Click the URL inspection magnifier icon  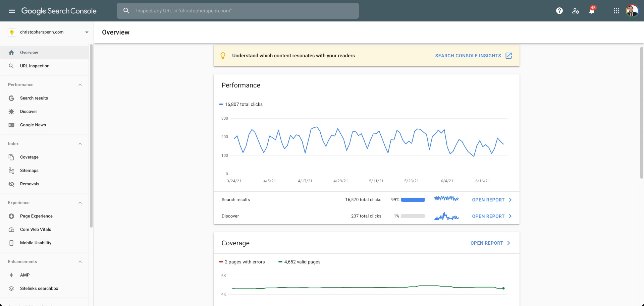point(11,66)
